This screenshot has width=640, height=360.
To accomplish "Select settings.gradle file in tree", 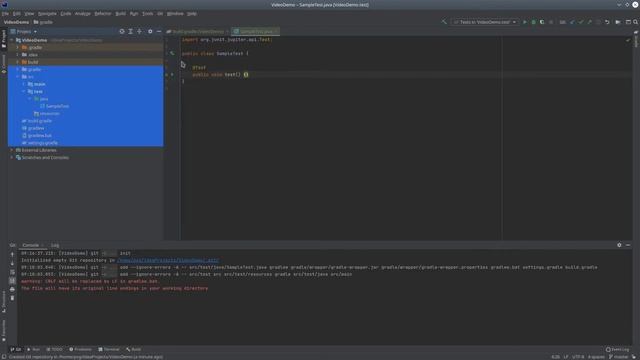I will 42,143.
